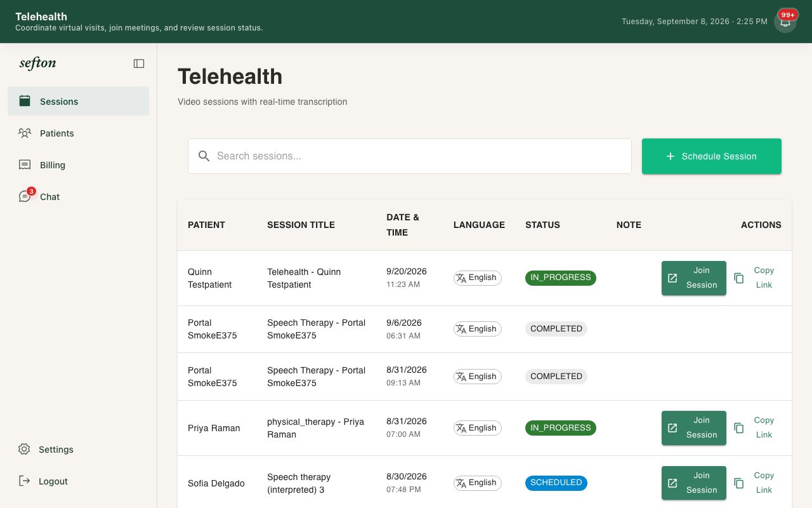
Task: Open Settings from sidebar
Action: tap(78, 449)
